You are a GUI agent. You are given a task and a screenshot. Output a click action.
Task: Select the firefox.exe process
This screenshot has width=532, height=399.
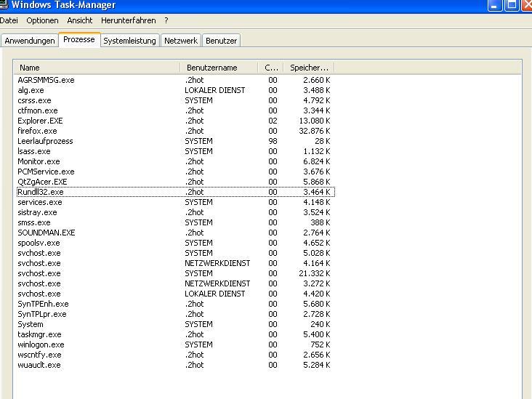coord(176,131)
